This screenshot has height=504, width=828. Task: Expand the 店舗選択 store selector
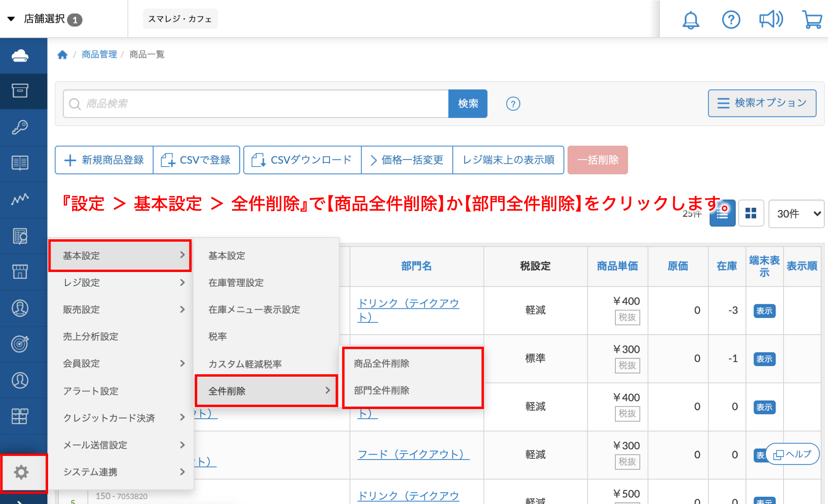pos(44,19)
